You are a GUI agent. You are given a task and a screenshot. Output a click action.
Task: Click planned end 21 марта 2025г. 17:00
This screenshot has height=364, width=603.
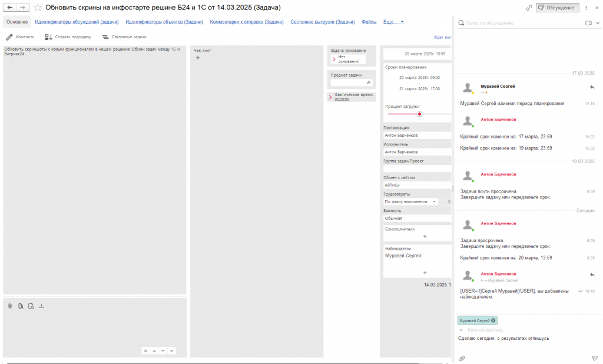(419, 89)
